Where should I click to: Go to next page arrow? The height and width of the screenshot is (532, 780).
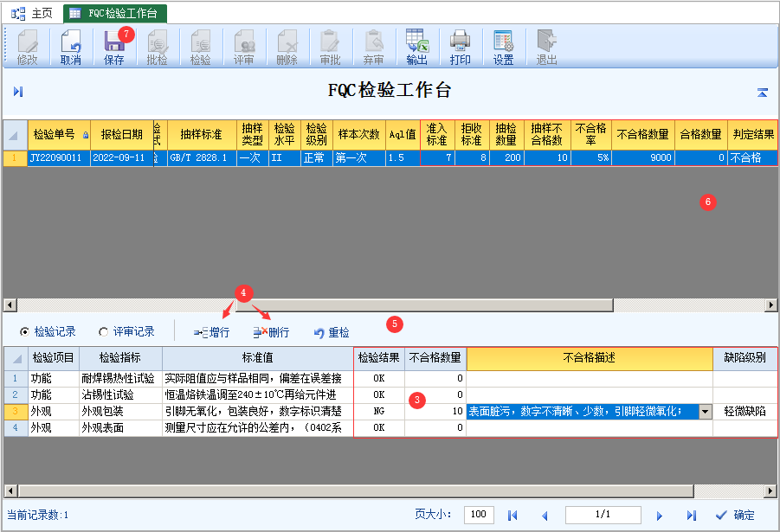pyautogui.click(x=659, y=516)
